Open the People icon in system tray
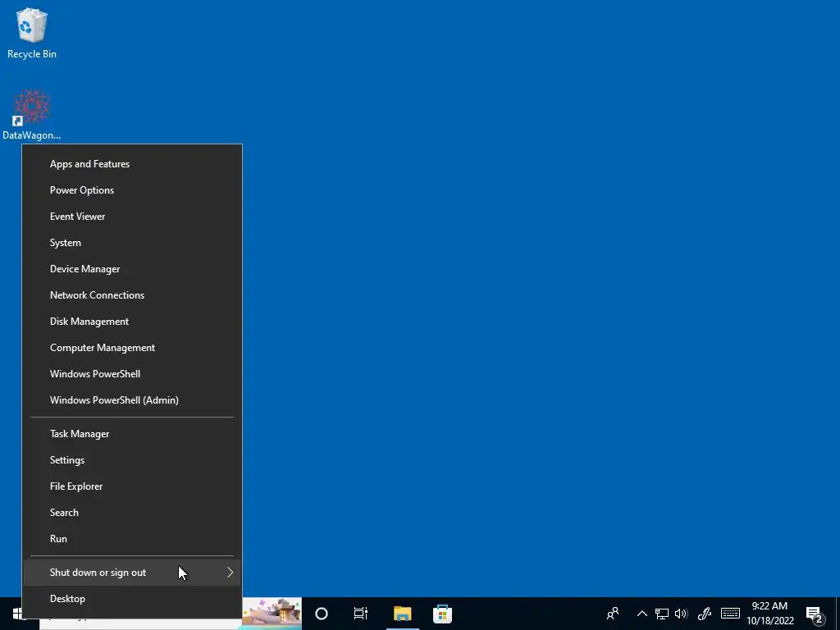This screenshot has height=630, width=840. 613,614
